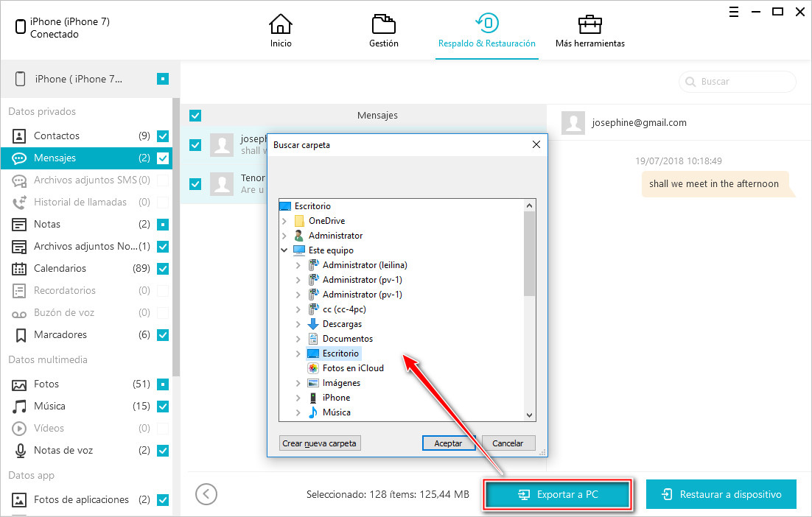This screenshot has width=812, height=517.
Task: Open the Gestión folder icon
Action: [383, 24]
